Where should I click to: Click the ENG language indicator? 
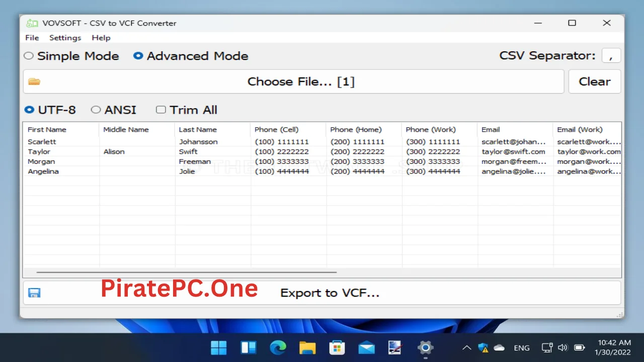[x=522, y=348]
